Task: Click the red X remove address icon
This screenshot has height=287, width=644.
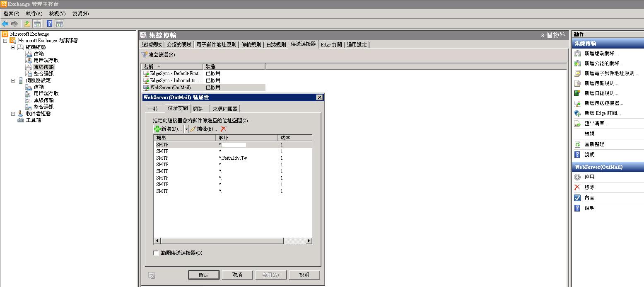Action: point(224,129)
